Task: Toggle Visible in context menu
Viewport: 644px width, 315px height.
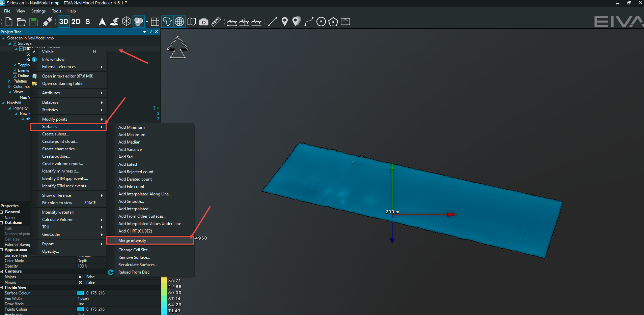Action: pos(69,52)
